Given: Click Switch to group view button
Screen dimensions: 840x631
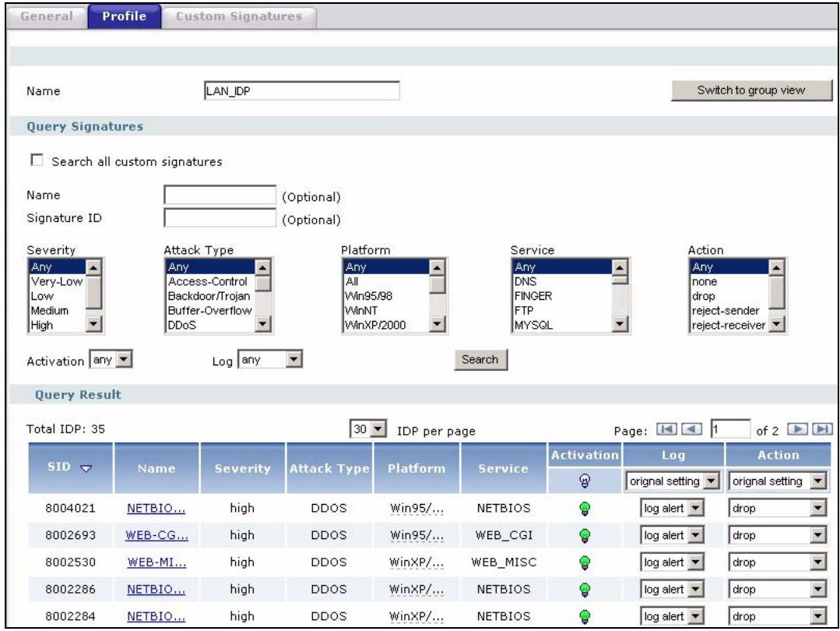Looking at the screenshot, I should (751, 90).
